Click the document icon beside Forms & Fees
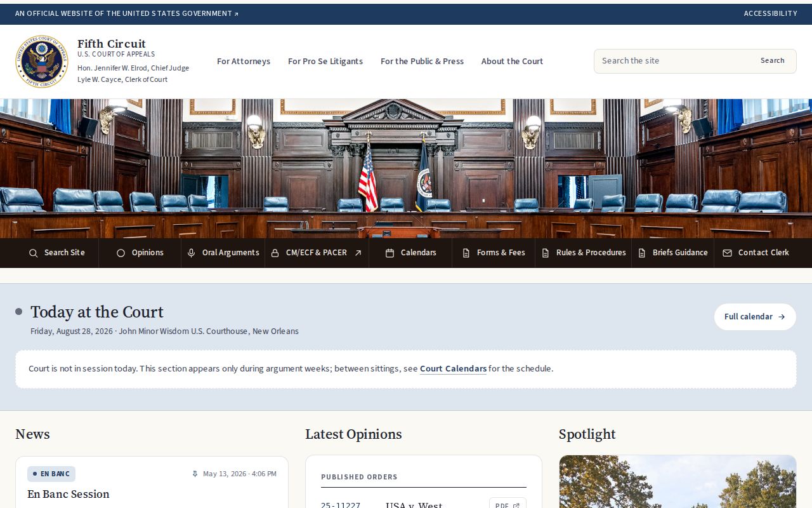 click(x=466, y=253)
